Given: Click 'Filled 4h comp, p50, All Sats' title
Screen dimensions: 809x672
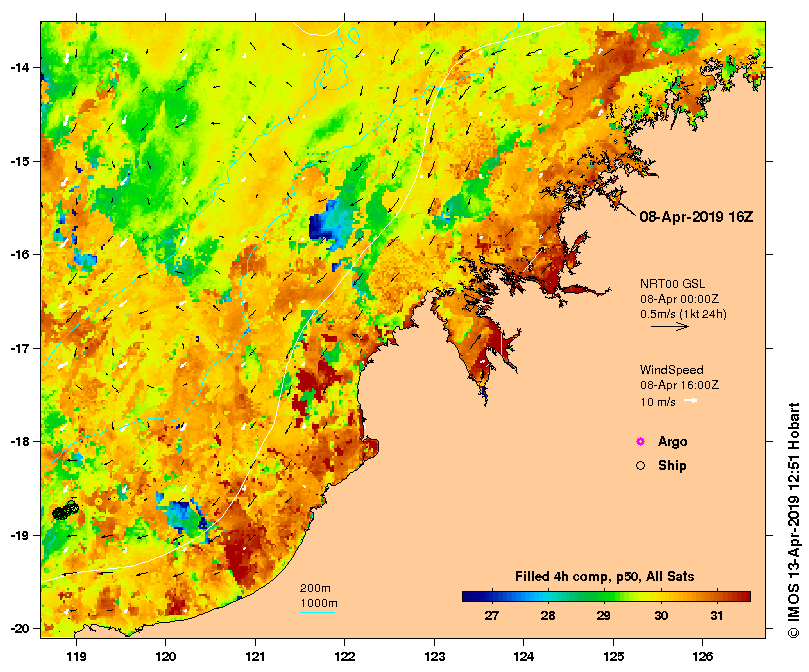Looking at the screenshot, I should pyautogui.click(x=605, y=577).
